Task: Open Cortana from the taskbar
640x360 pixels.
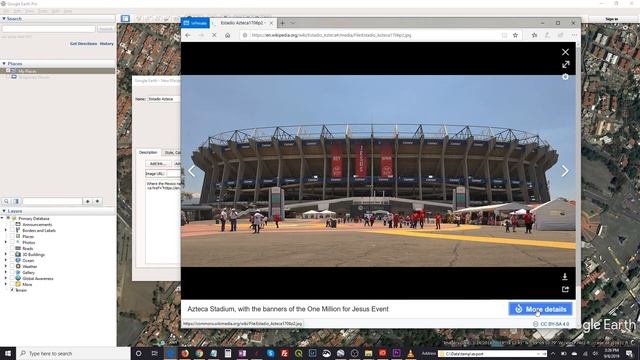Action: (x=138, y=353)
